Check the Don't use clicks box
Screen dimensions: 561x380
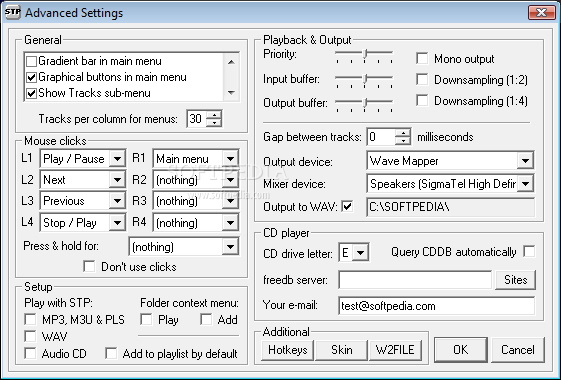tap(89, 267)
